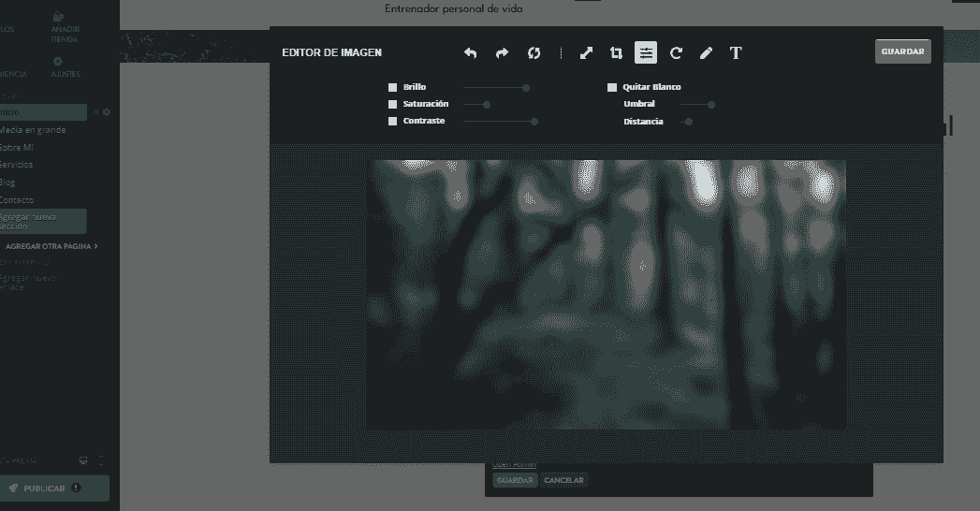Click the desktop preview monitor icon
Viewport: 980px width, 511px height.
pyautogui.click(x=83, y=460)
